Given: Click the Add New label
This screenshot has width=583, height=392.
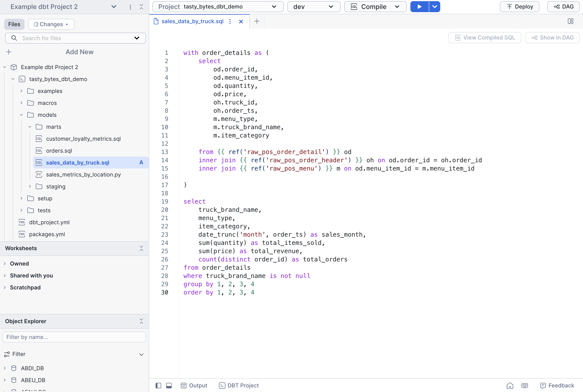Looking at the screenshot, I should pyautogui.click(x=79, y=52).
